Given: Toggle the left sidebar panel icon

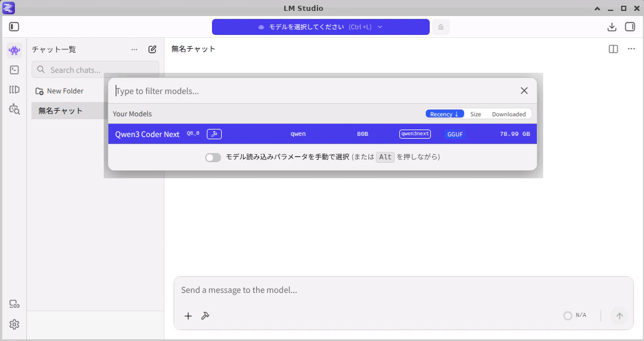Looking at the screenshot, I should (x=14, y=27).
